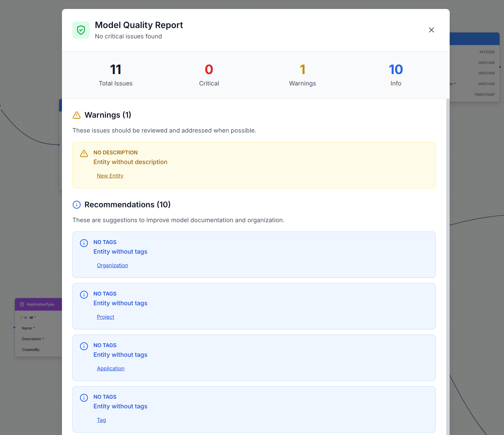Select the Info count of 10
This screenshot has height=435, width=504.
tap(396, 70)
